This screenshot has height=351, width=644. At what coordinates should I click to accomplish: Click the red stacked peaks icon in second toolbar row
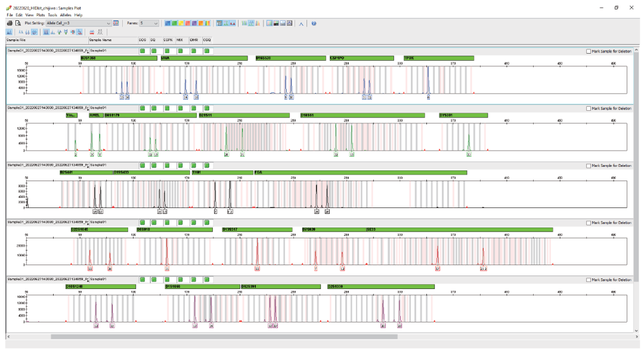pyautogui.click(x=92, y=32)
